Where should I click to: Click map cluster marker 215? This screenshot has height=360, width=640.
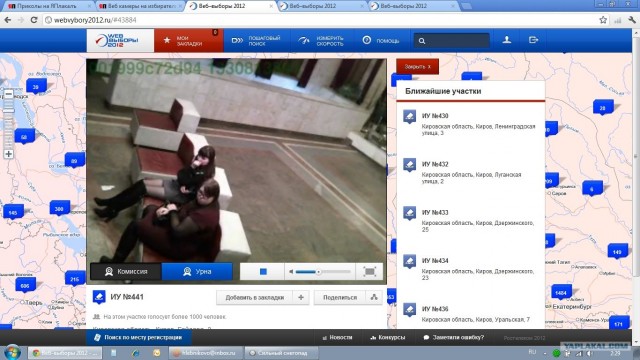coord(75,279)
